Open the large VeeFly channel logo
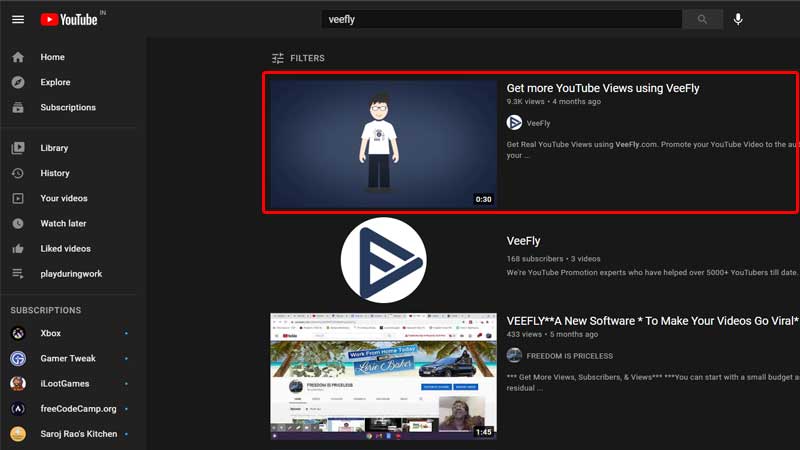 pyautogui.click(x=384, y=260)
